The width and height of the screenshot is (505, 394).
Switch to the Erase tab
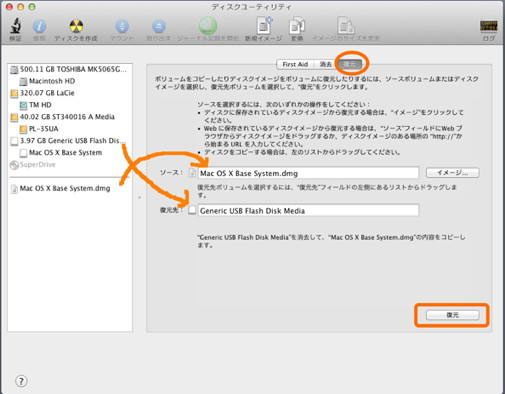(x=326, y=64)
